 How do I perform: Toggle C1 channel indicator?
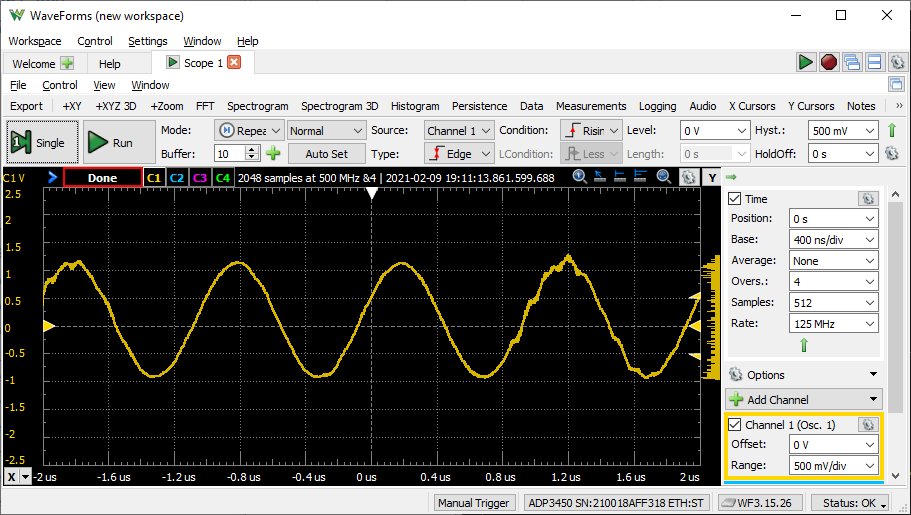point(154,178)
